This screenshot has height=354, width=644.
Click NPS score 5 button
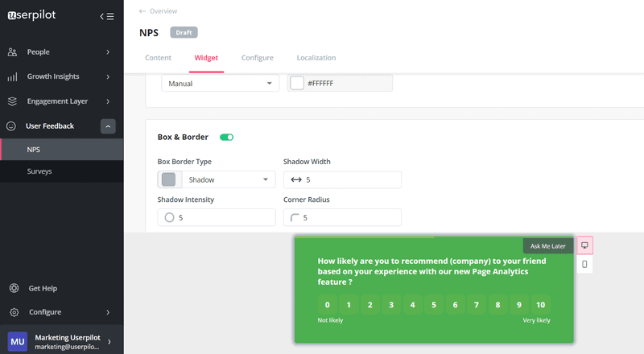[x=434, y=305]
